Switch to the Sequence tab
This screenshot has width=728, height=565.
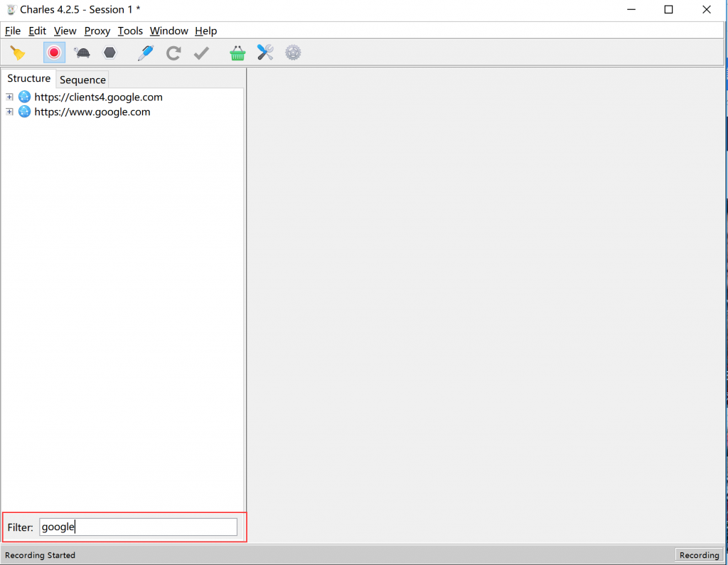tap(82, 80)
